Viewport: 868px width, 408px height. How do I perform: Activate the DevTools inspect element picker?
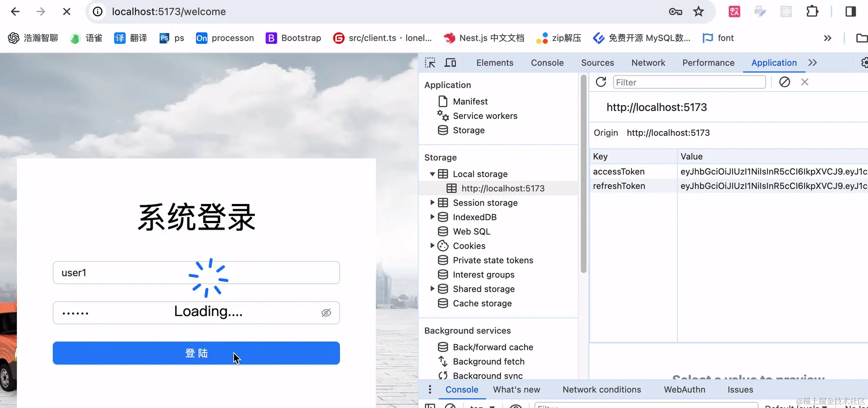click(430, 63)
